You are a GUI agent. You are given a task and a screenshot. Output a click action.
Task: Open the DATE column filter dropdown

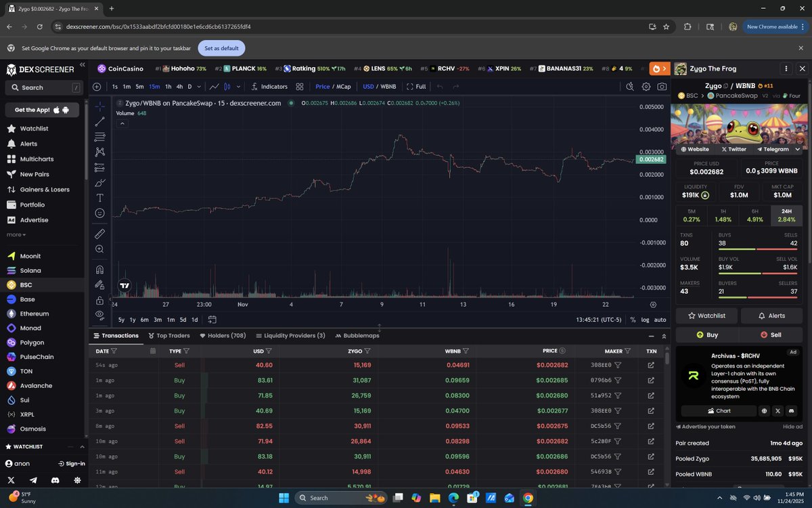click(116, 351)
